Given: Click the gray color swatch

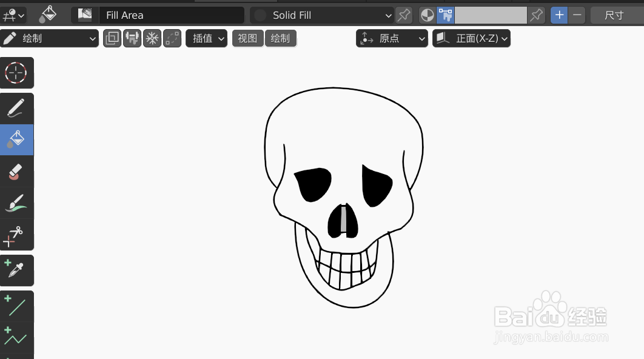Looking at the screenshot, I should [491, 15].
